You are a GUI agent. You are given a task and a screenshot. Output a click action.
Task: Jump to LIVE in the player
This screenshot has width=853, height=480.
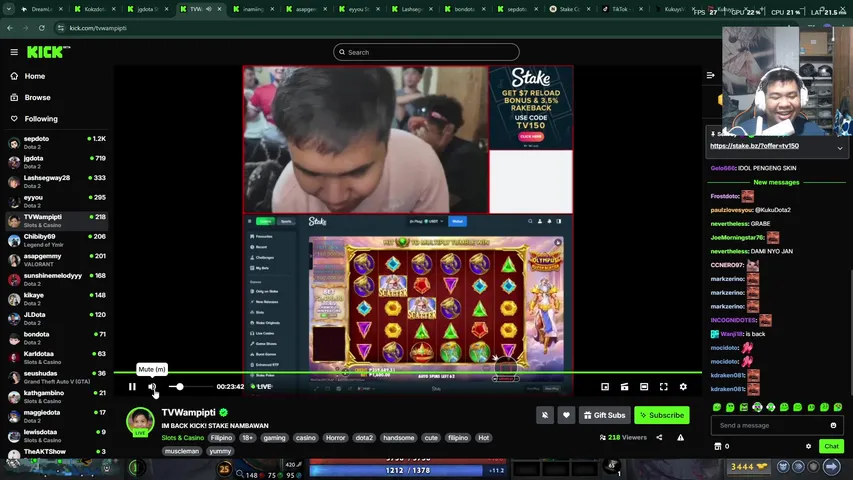tap(261, 386)
